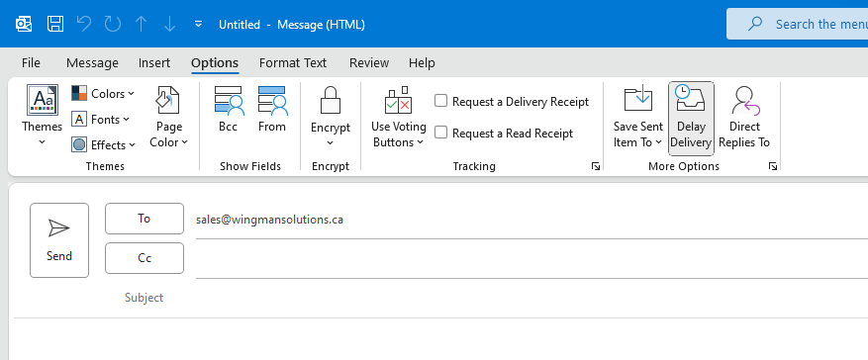Viewport: 868px width, 360px height.
Task: Open Tracking group dialog launcher
Action: [596, 166]
